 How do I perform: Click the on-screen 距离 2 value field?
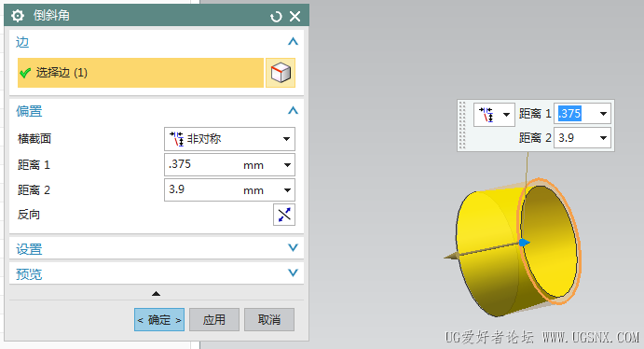click(576, 138)
